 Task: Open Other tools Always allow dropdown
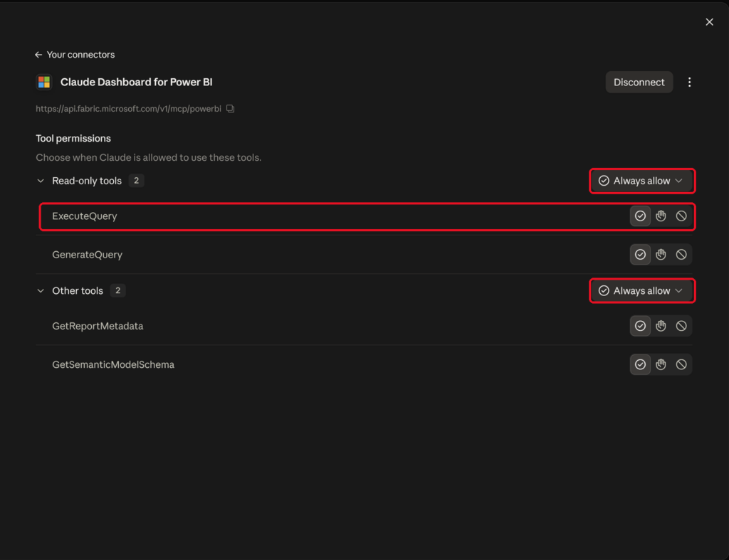(642, 291)
